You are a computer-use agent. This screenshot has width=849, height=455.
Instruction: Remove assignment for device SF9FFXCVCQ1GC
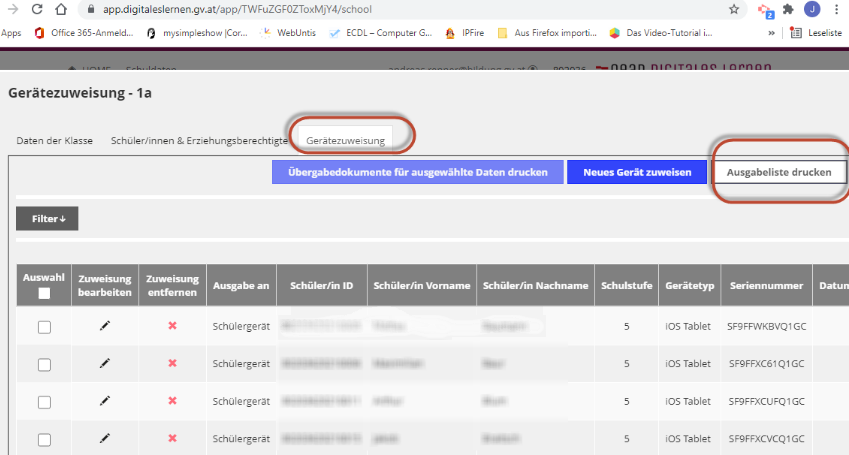point(172,437)
